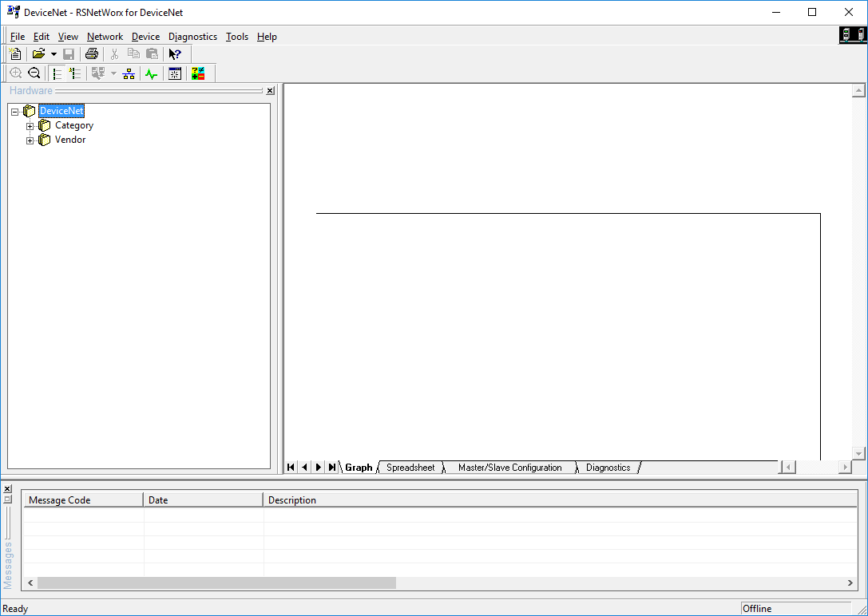Open the Network menu
The width and height of the screenshot is (868, 616).
pos(105,37)
